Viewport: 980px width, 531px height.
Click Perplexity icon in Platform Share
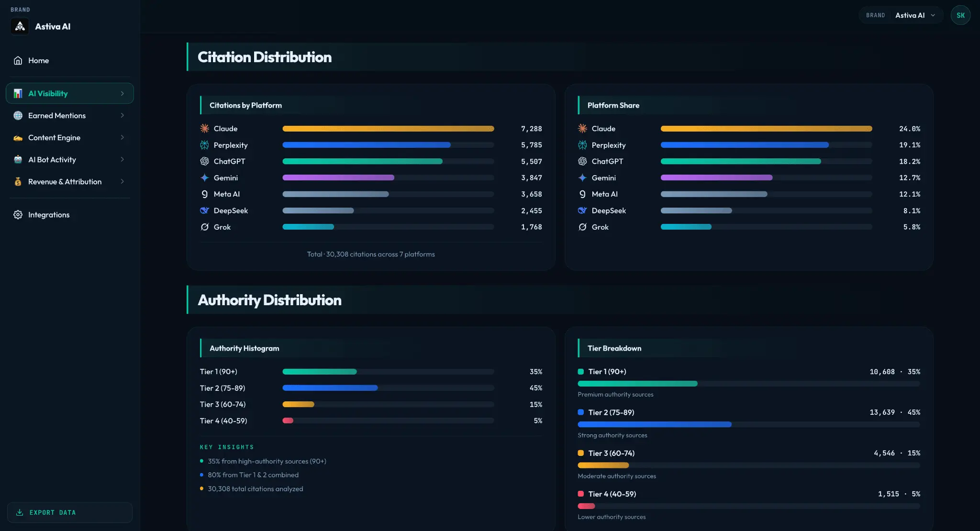pos(582,145)
